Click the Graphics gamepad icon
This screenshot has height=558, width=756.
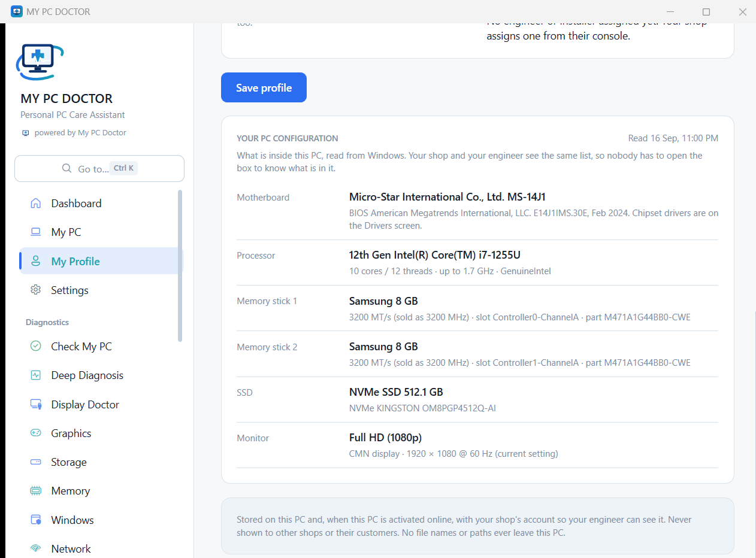[x=35, y=433]
